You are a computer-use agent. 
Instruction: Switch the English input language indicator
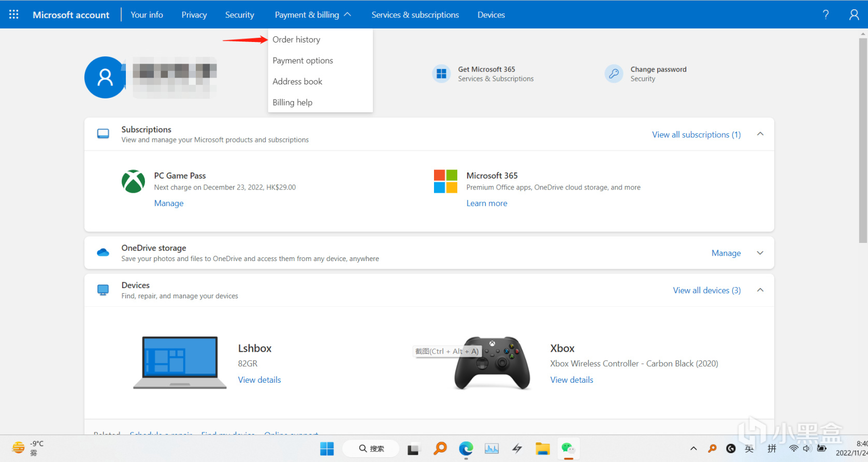pos(749,449)
